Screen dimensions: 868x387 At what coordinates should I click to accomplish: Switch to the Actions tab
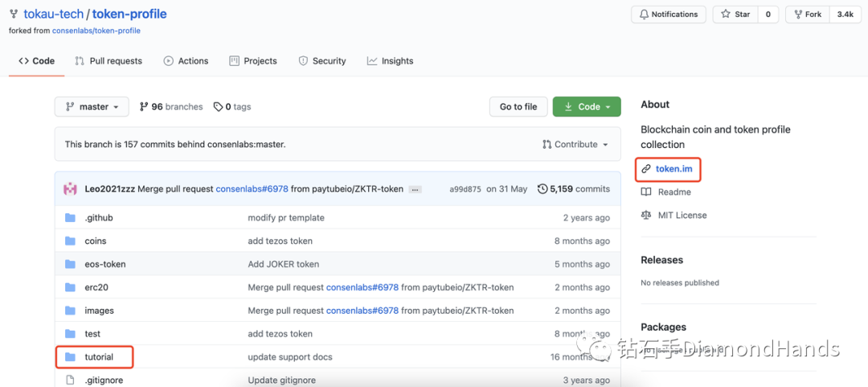[186, 61]
